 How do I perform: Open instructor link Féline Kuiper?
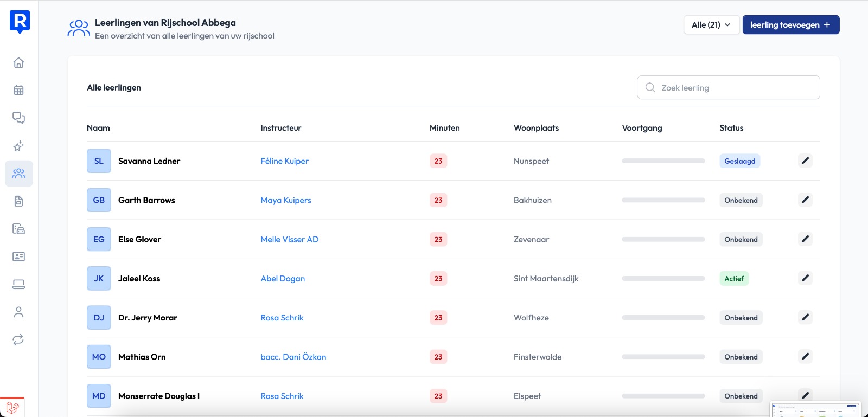(x=284, y=161)
